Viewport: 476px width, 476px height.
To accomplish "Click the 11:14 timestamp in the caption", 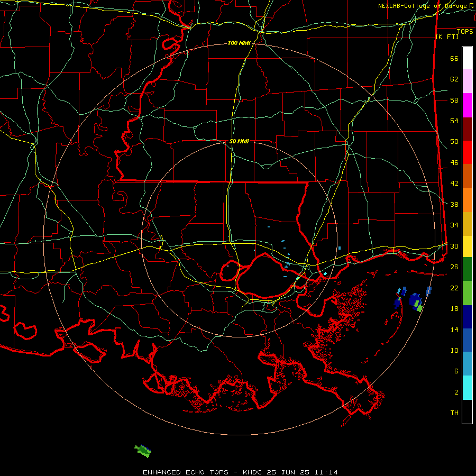I will click(x=326, y=472).
